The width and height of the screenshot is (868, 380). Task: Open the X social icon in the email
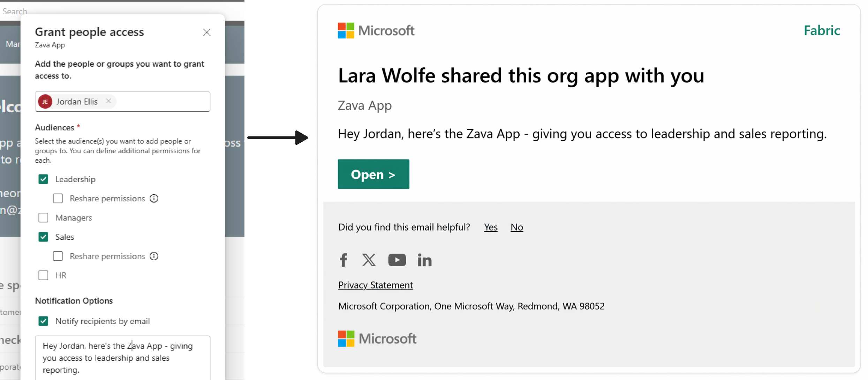[369, 260]
